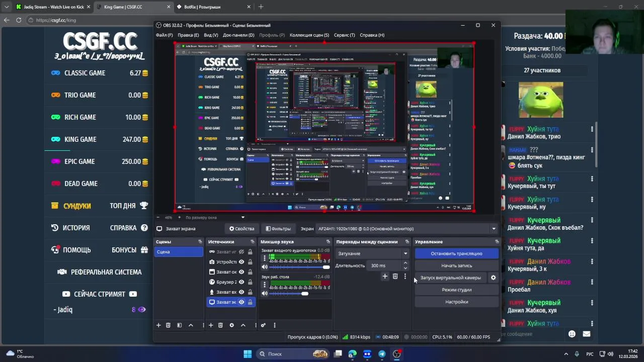Image resolution: width=644 pixels, height=362 pixels.
Task: Open options menu for Захват входного аудиопотока channel
Action: click(265, 258)
